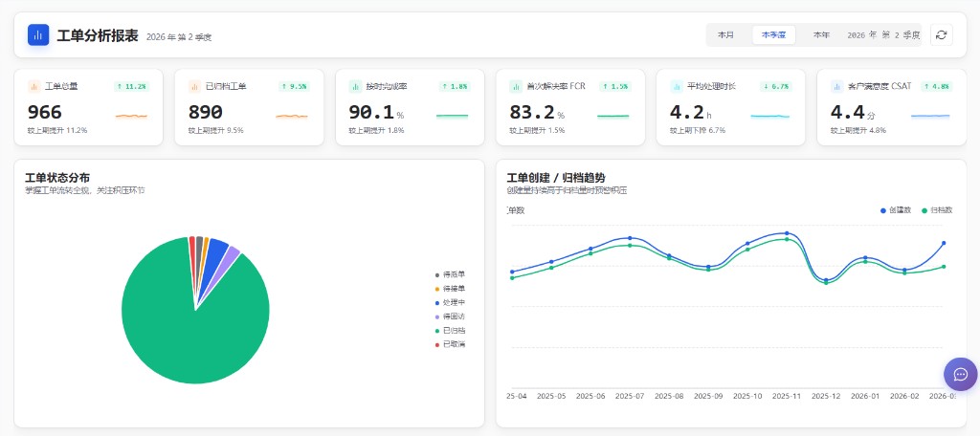Screen dimensions: 980x436
Task: Click the 11.2% growth badge on 工单总量
Action: click(131, 86)
